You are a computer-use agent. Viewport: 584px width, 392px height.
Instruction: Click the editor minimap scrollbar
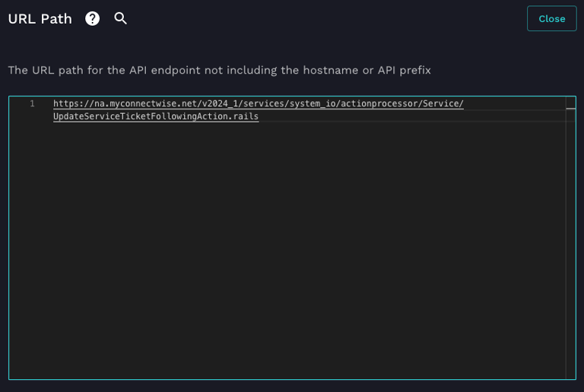click(570, 238)
